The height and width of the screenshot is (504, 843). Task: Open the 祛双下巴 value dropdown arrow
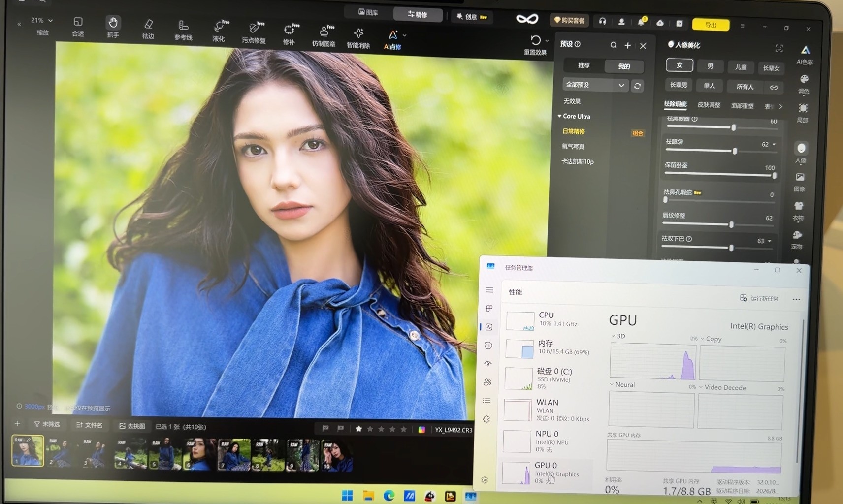pos(770,241)
